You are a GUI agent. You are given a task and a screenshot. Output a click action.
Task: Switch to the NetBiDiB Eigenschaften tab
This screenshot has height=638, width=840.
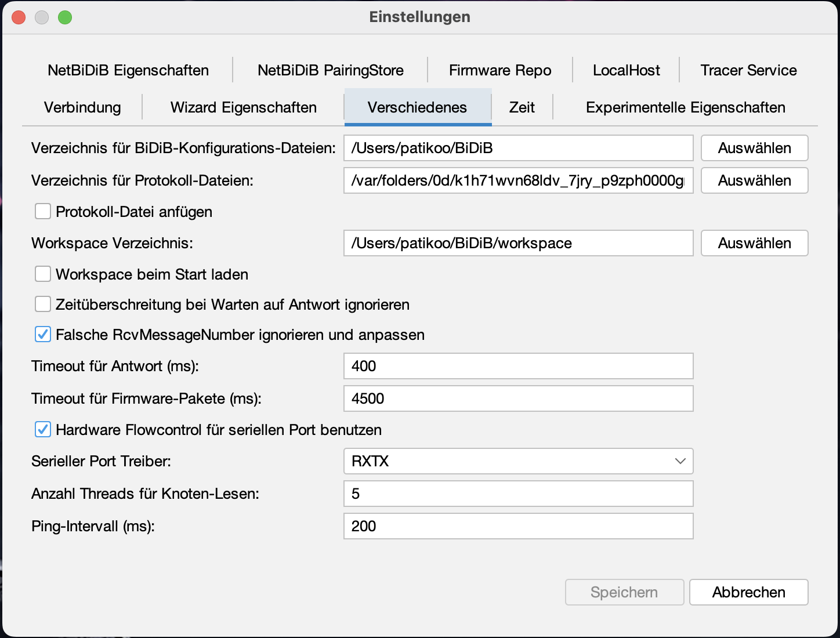tap(128, 70)
